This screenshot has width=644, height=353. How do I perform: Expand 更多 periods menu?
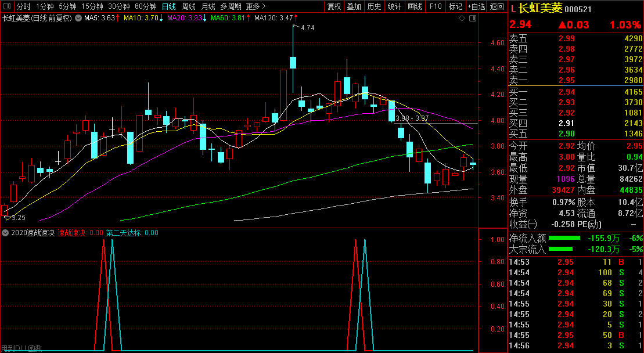pos(256,6)
